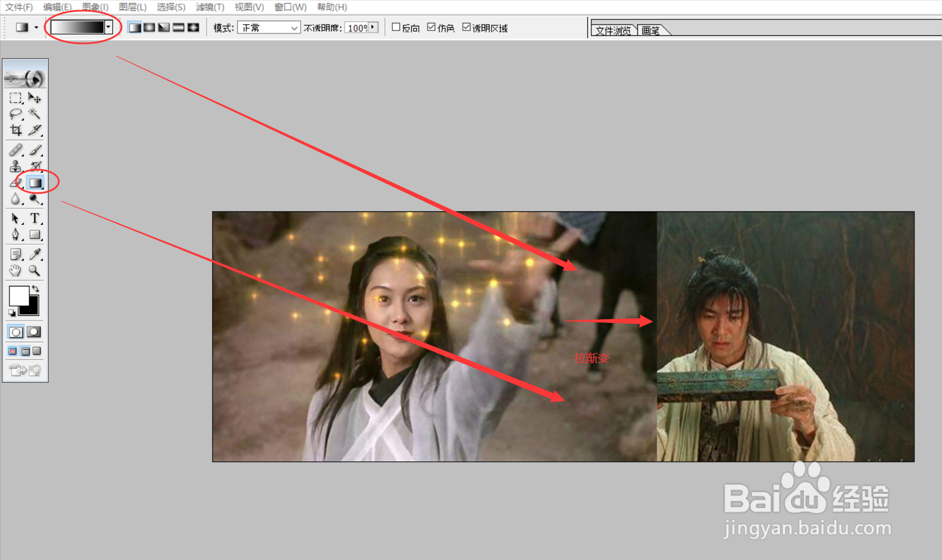
Task: Toggle the 仿色 dither checkbox
Action: [431, 27]
